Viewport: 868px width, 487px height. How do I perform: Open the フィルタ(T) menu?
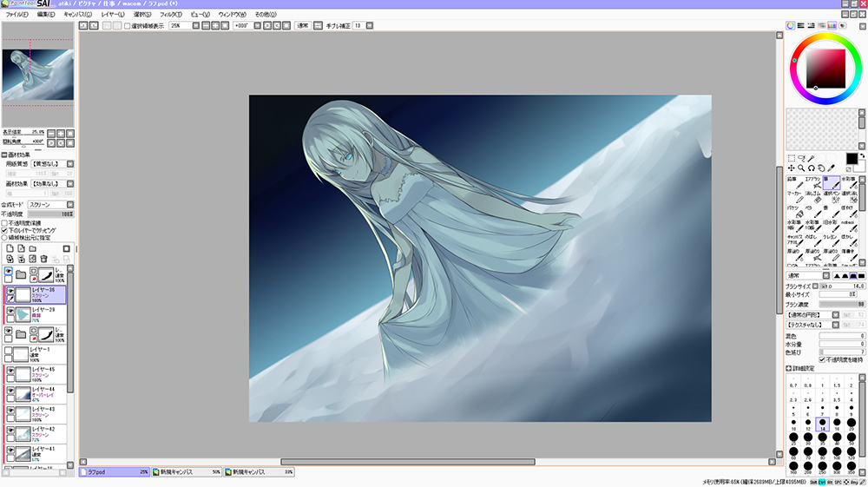[x=170, y=15]
